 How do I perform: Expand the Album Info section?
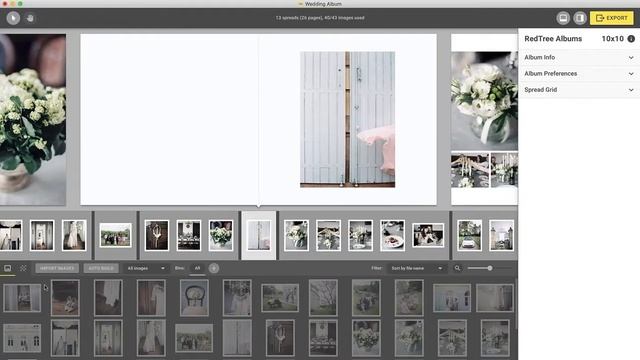(579, 58)
